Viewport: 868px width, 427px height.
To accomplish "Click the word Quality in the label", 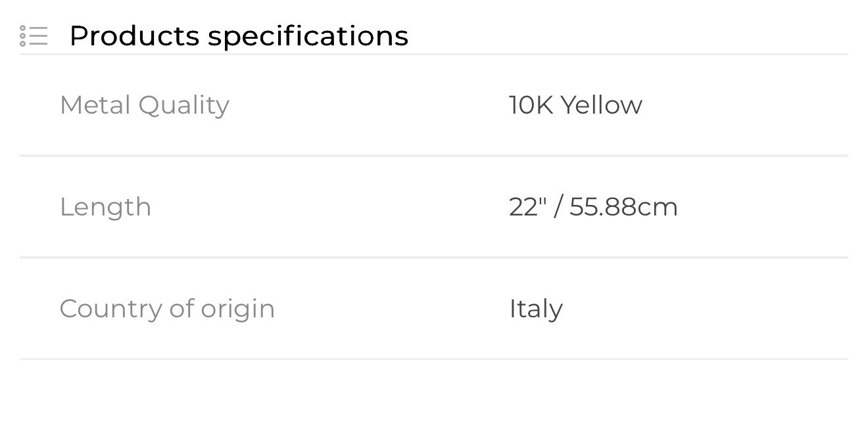I will click(x=183, y=106).
